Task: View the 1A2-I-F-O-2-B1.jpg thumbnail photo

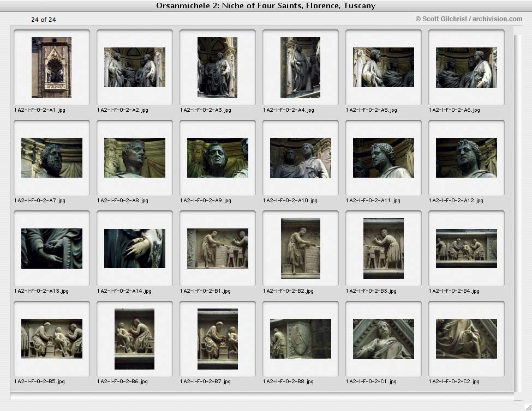Action: tap(218, 249)
